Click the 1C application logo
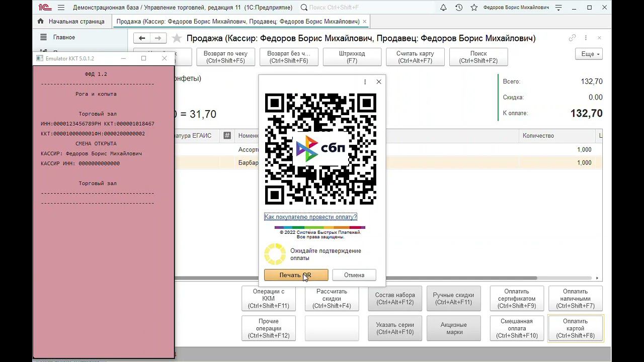The width and height of the screenshot is (644, 362). tap(46, 8)
